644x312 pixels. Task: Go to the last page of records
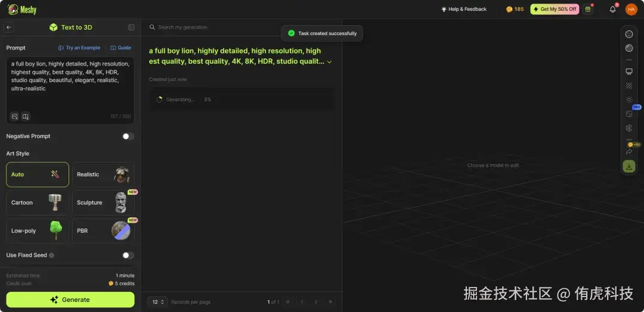click(330, 302)
